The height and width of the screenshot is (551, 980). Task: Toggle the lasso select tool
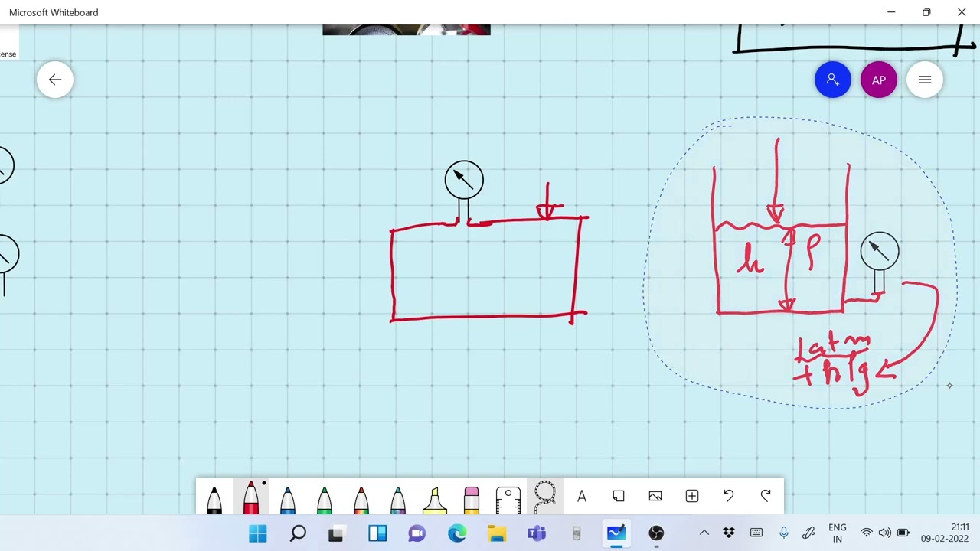[x=545, y=497]
